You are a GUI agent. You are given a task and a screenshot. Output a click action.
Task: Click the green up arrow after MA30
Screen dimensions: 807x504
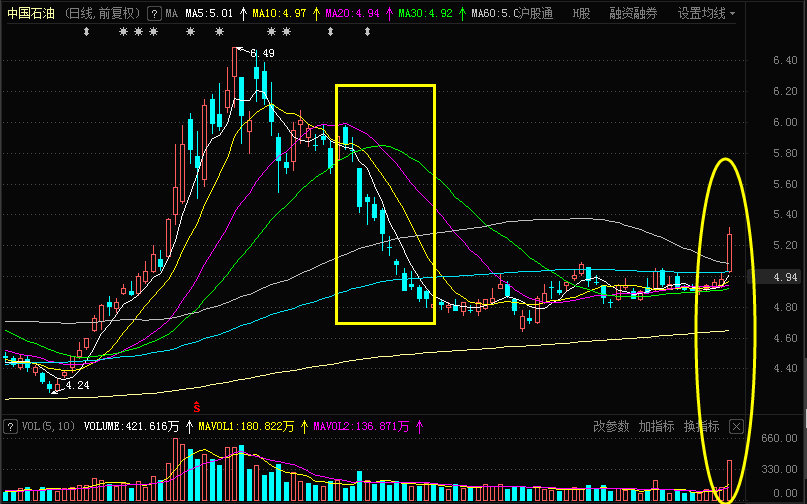pyautogui.click(x=462, y=14)
